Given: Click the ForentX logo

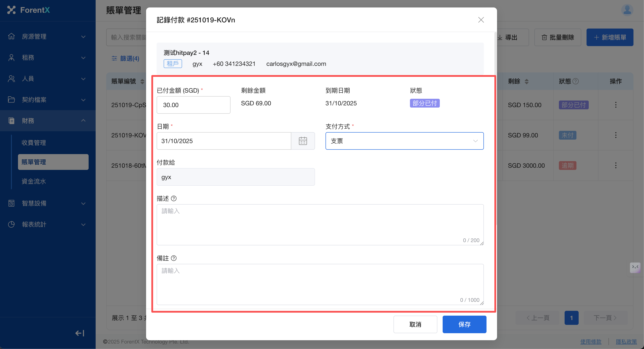Looking at the screenshot, I should (29, 10).
